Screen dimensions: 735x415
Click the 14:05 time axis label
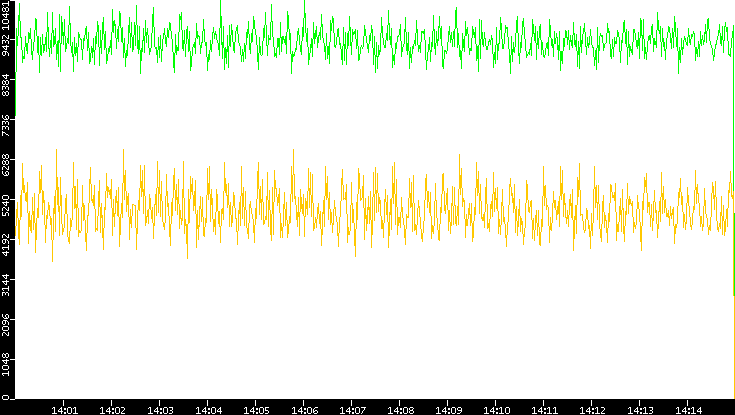[256, 411]
